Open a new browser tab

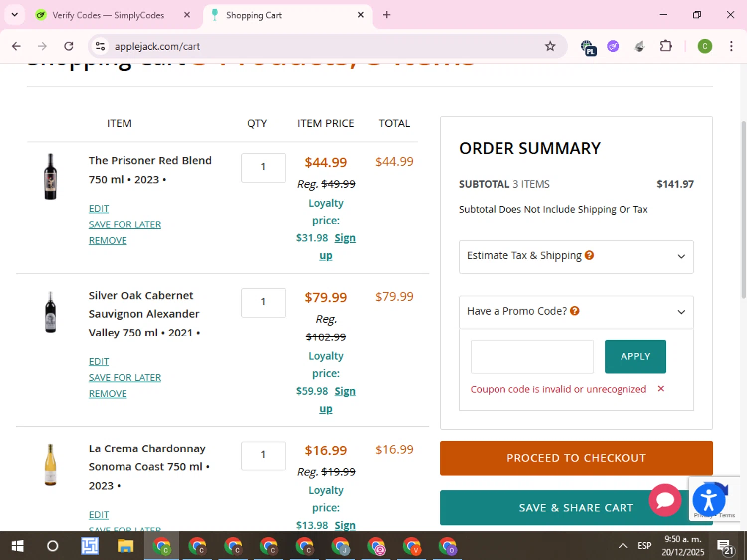click(x=387, y=15)
